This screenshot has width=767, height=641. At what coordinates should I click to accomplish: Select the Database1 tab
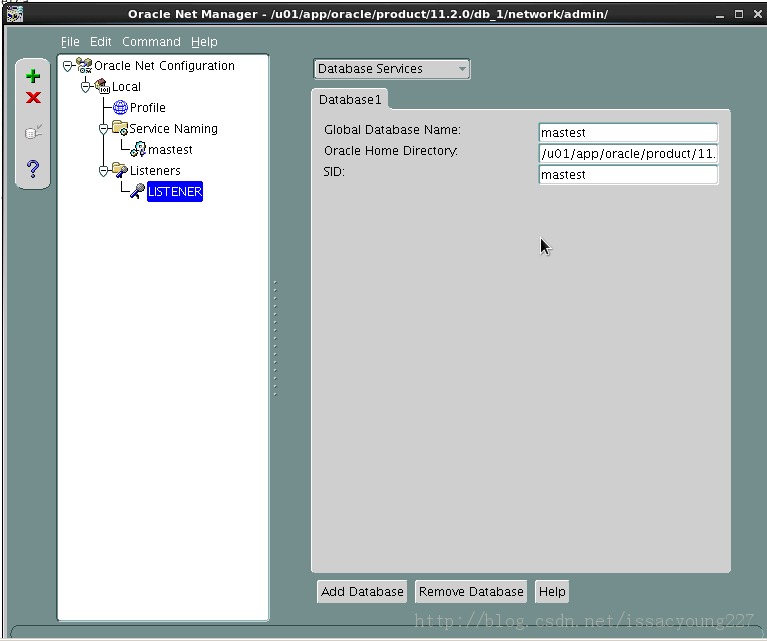point(350,99)
